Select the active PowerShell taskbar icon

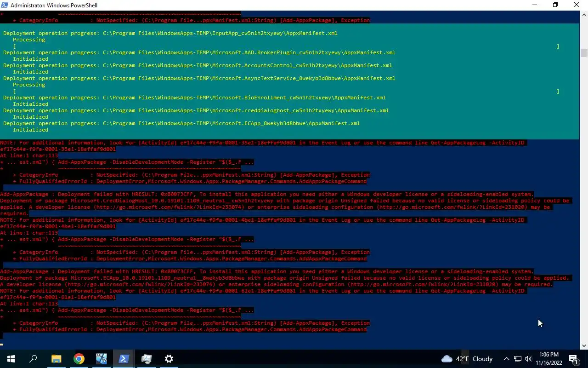[x=124, y=359]
